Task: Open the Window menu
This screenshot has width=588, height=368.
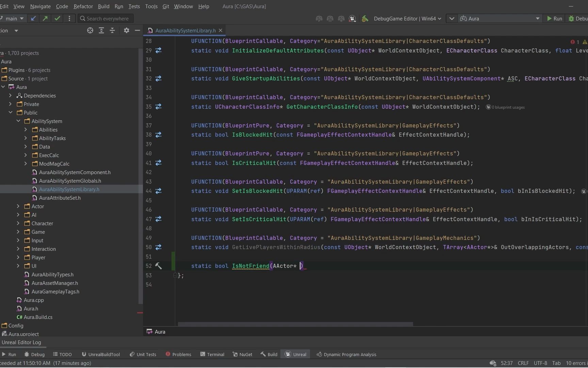Action: click(x=183, y=6)
